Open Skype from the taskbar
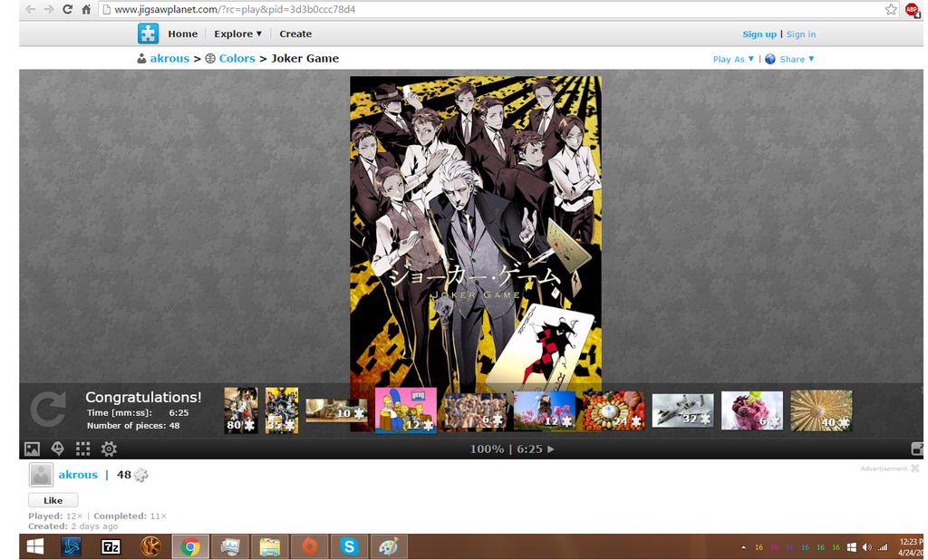The image size is (928, 560). 349,546
